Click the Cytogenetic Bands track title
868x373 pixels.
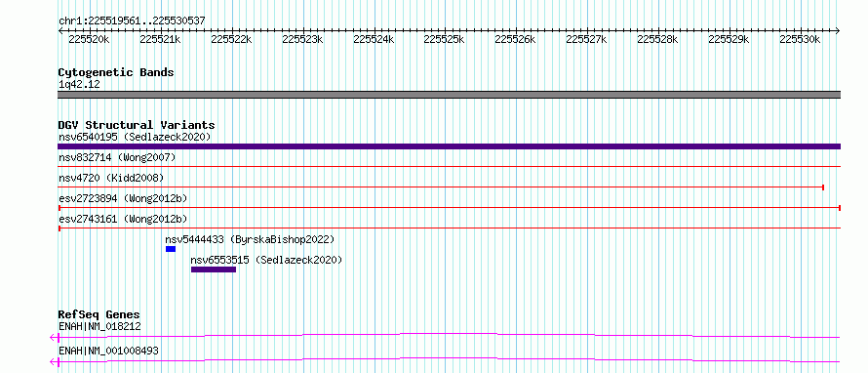(x=116, y=72)
